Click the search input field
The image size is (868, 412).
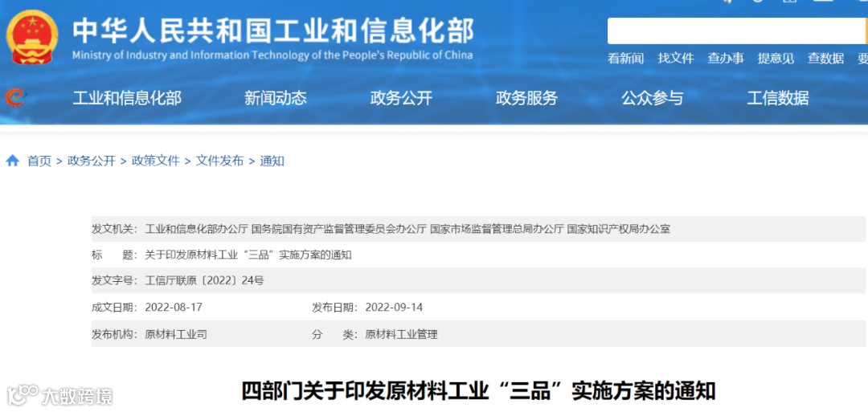[x=737, y=31]
